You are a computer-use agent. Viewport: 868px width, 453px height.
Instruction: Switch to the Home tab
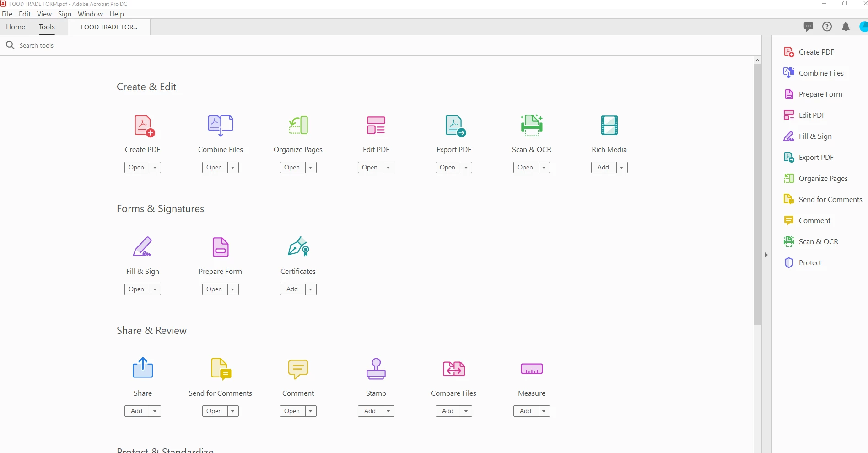tap(16, 27)
